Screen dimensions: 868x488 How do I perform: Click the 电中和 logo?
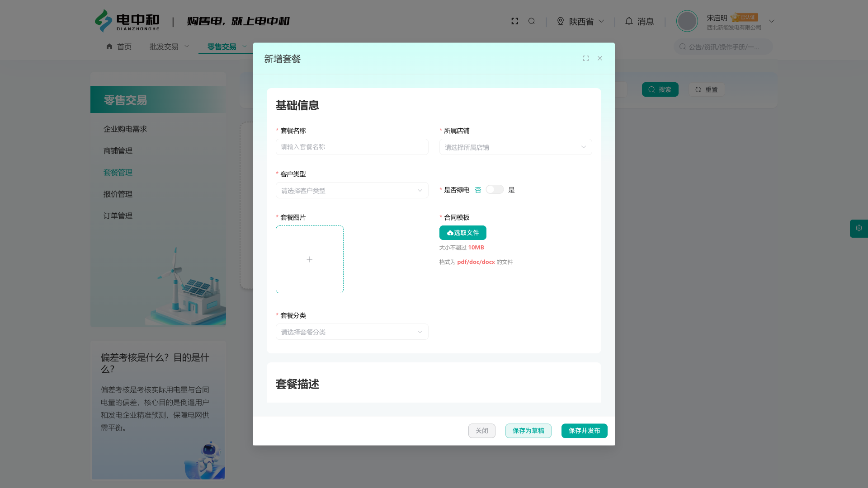pos(127,21)
